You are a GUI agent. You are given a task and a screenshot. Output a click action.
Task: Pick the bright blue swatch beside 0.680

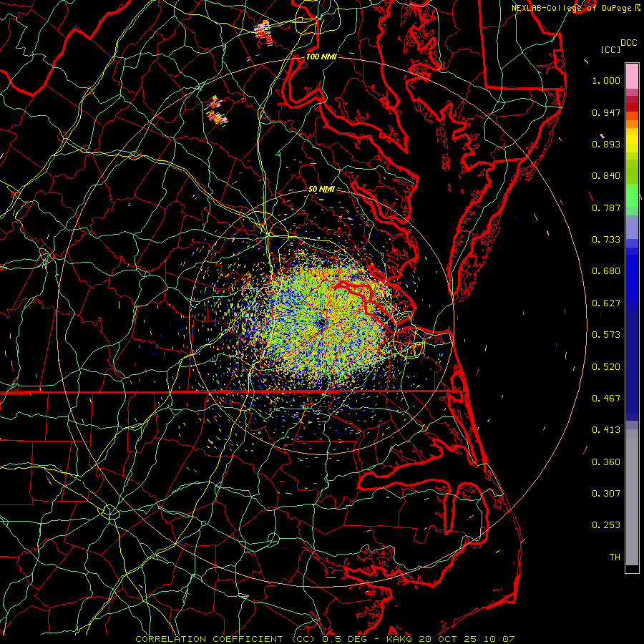pyautogui.click(x=632, y=273)
